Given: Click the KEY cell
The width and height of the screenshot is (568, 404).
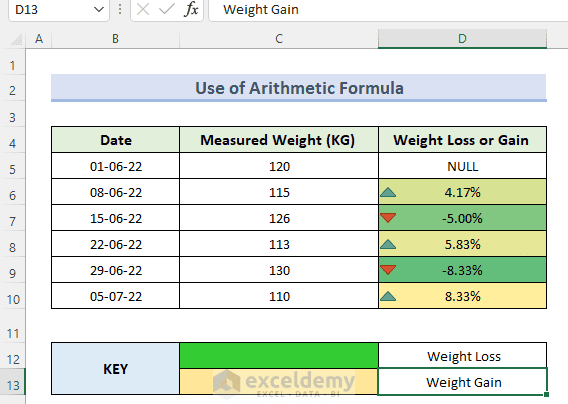Looking at the screenshot, I should pos(116,369).
